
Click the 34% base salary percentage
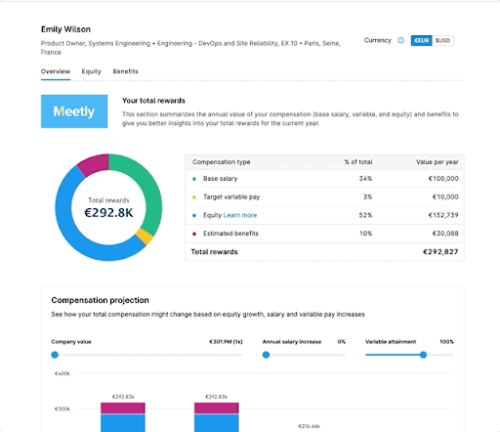tap(366, 179)
